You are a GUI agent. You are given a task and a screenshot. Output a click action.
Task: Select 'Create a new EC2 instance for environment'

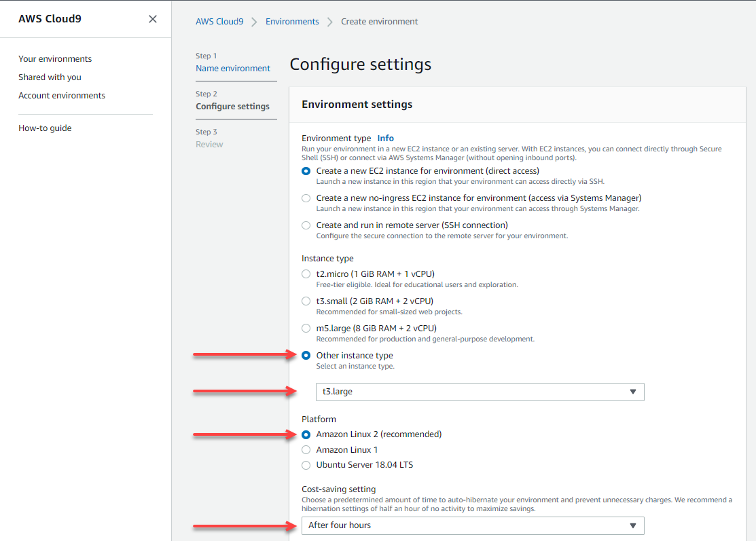[x=306, y=171]
